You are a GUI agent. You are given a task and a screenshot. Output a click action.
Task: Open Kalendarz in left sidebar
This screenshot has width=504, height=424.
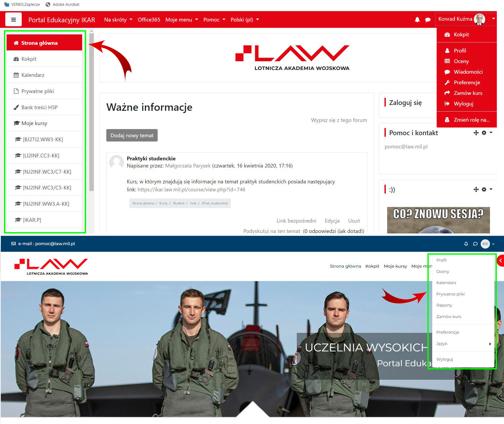pos(44,75)
